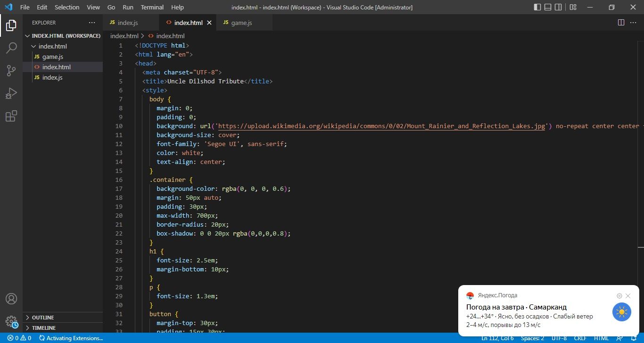
Task: Open the Edit menu
Action: pos(42,7)
